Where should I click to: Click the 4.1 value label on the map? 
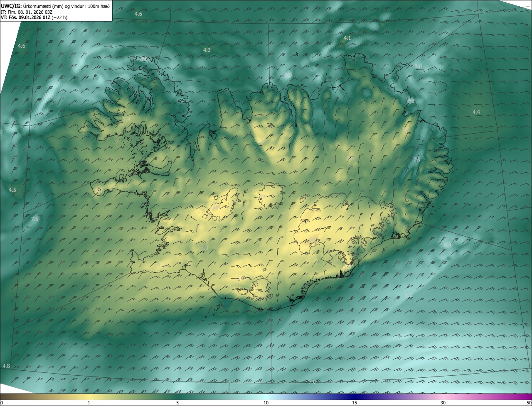[x=347, y=38]
